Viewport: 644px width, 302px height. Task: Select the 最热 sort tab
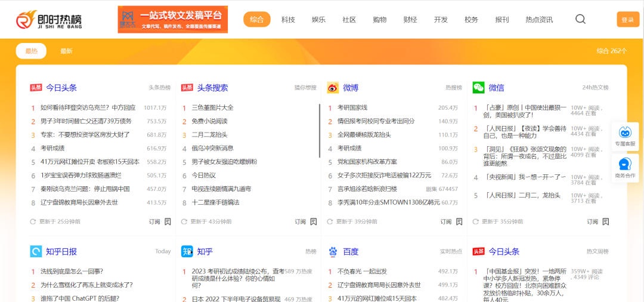(x=31, y=51)
